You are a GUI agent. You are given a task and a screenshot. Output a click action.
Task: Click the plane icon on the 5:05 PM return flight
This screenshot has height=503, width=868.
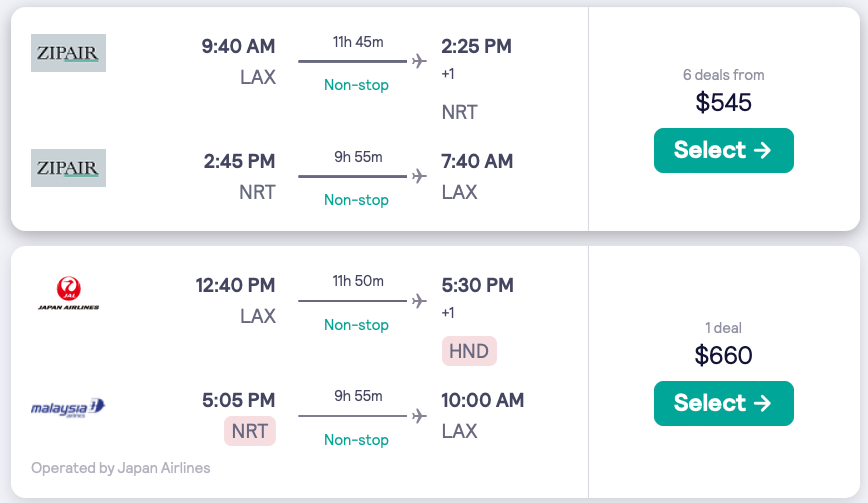click(420, 416)
